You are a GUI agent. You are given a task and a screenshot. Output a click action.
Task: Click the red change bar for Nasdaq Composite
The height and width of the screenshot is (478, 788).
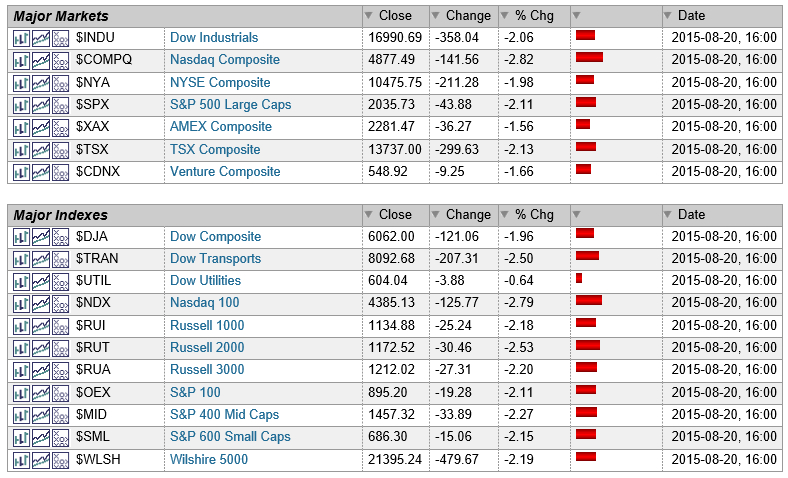click(x=589, y=58)
